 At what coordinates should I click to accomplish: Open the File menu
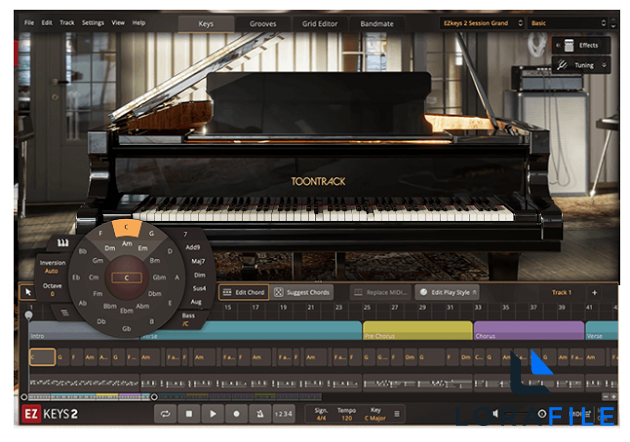(29, 23)
